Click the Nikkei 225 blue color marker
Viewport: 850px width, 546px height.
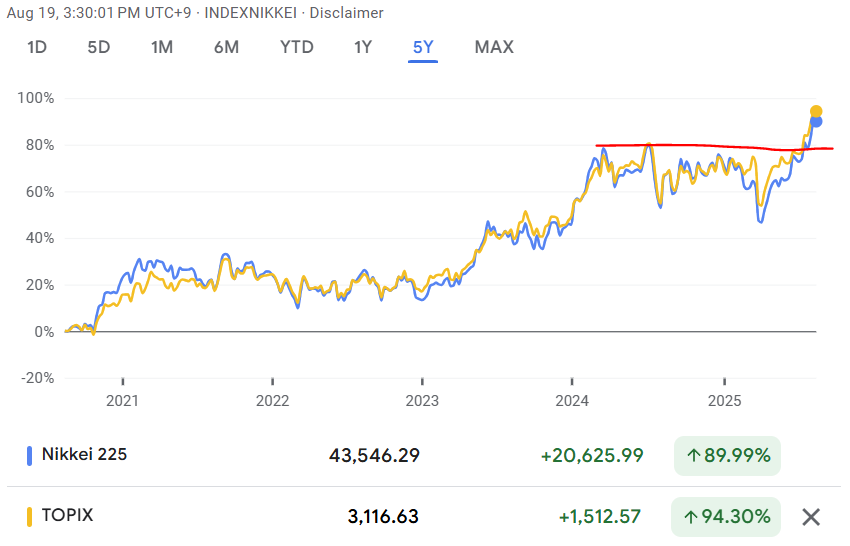[29, 455]
